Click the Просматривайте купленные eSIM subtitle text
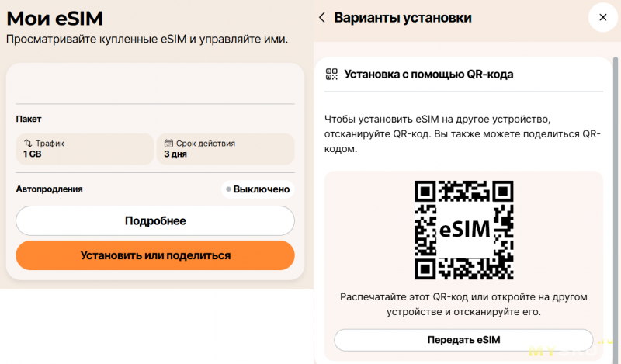Viewport: 621px width, 364px height. 147,40
